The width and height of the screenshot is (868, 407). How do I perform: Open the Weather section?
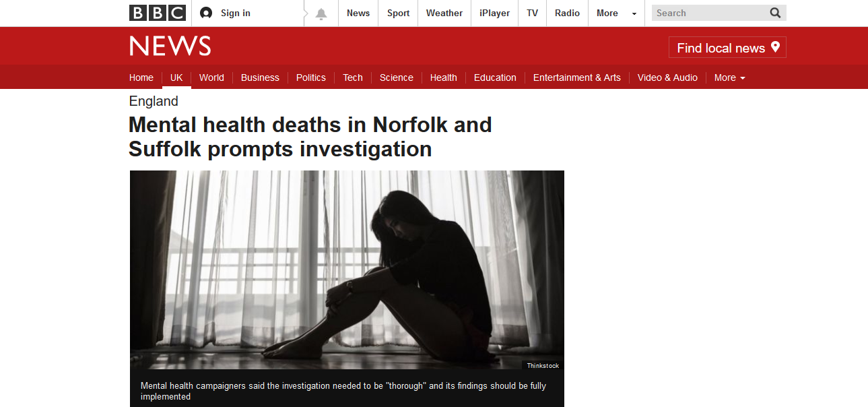(444, 13)
